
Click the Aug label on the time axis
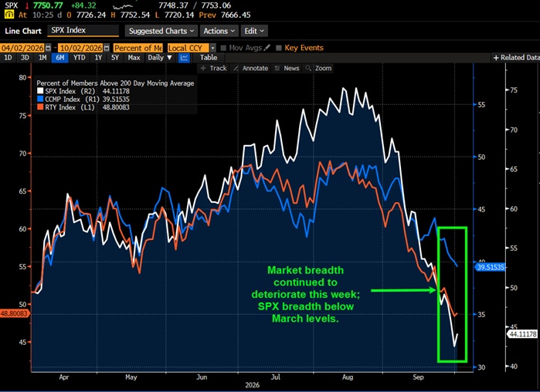tap(348, 377)
